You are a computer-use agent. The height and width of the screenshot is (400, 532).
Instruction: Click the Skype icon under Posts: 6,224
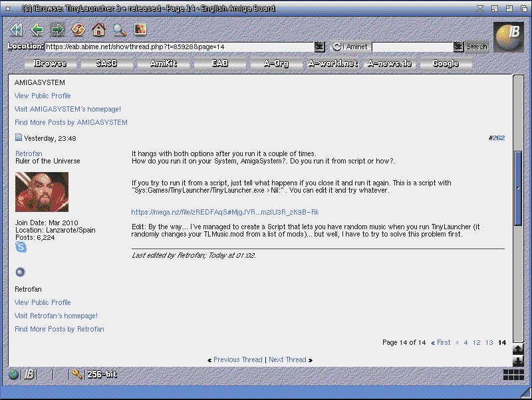pyautogui.click(x=21, y=247)
